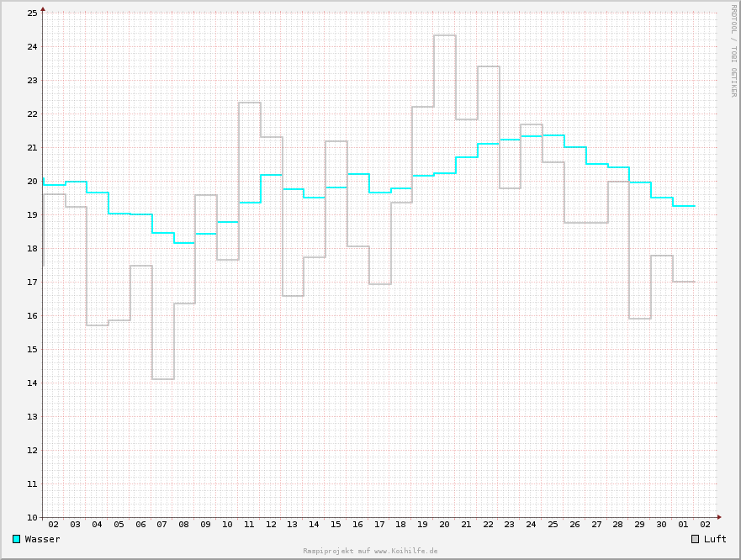Click the y-axis value 25

(33, 13)
